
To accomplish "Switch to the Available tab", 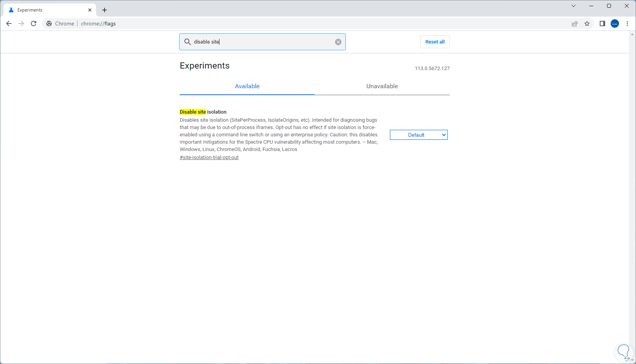I will (x=247, y=86).
